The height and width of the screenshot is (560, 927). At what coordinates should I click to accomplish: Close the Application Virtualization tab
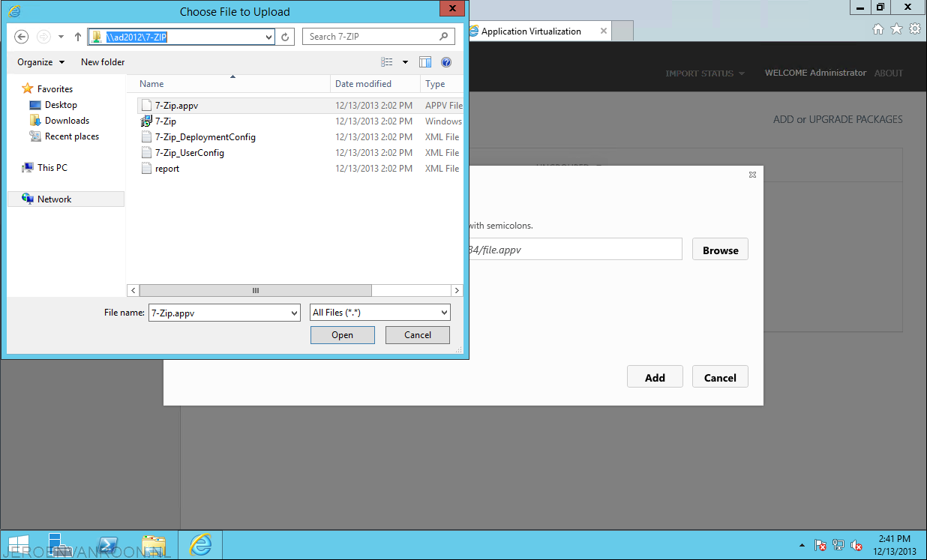tap(604, 31)
